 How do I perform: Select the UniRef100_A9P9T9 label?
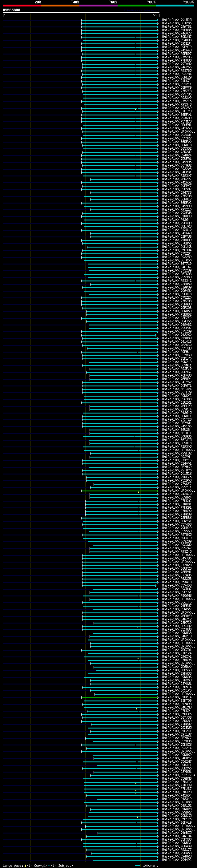[x=177, y=47]
